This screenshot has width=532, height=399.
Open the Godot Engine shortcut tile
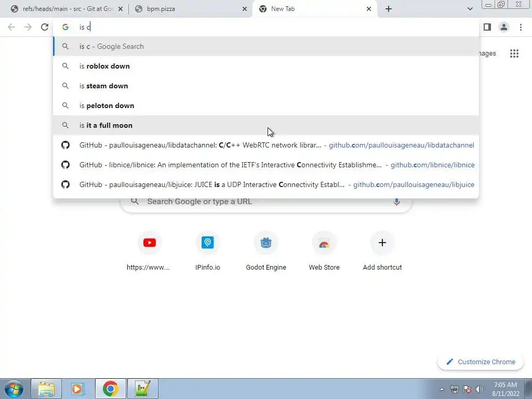(266, 251)
